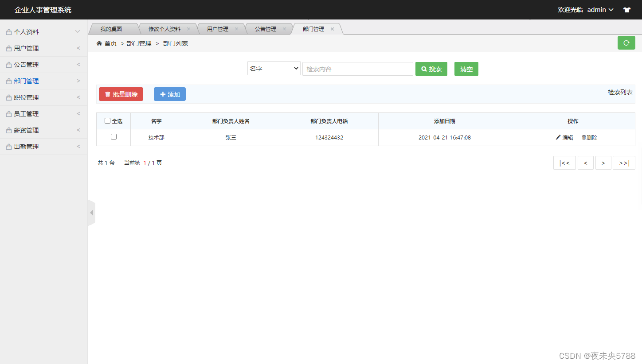Collapse sidebar using the left arrow handle
642x364 pixels.
click(x=91, y=213)
